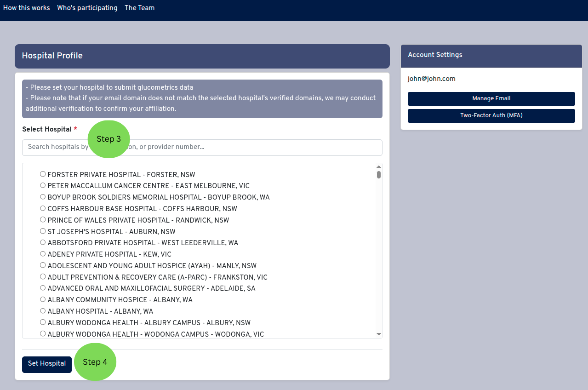Viewport: 588px width, 390px height.
Task: Click the Set Hospital button
Action: (47, 364)
